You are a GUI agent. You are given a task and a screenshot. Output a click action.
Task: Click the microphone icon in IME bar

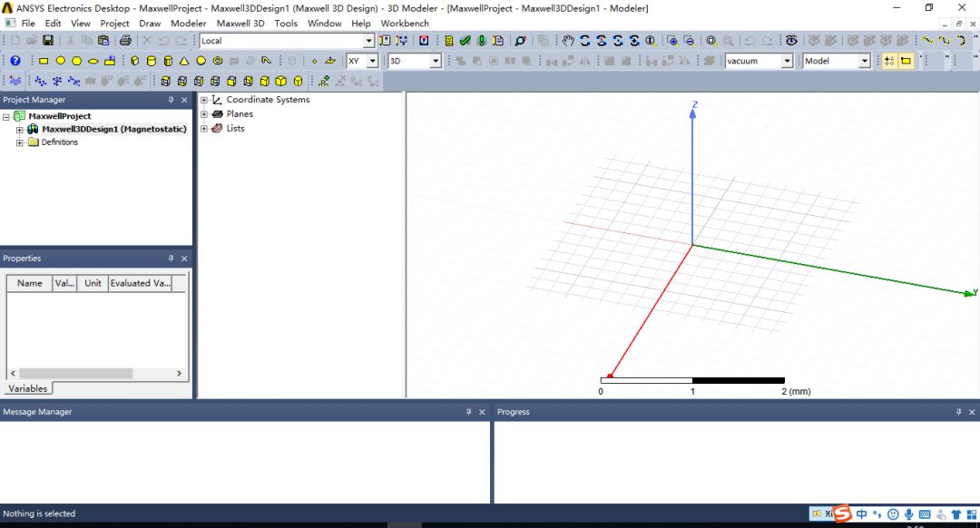point(908,514)
